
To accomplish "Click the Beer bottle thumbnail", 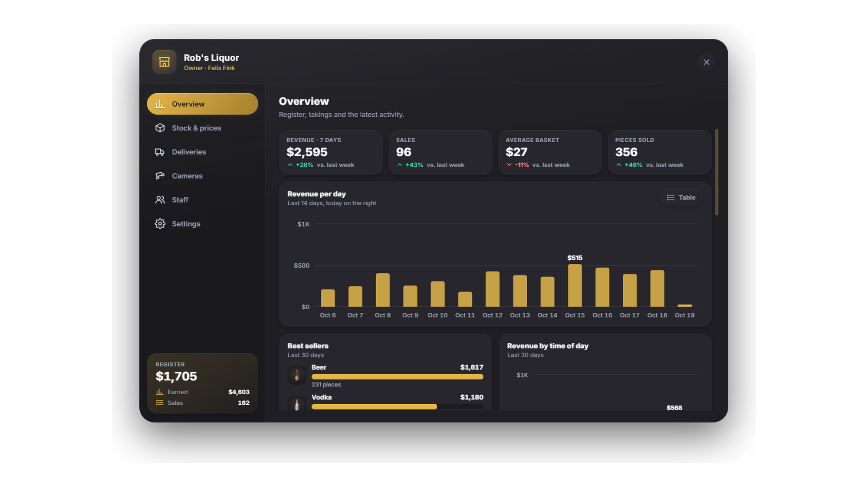I will 297,375.
